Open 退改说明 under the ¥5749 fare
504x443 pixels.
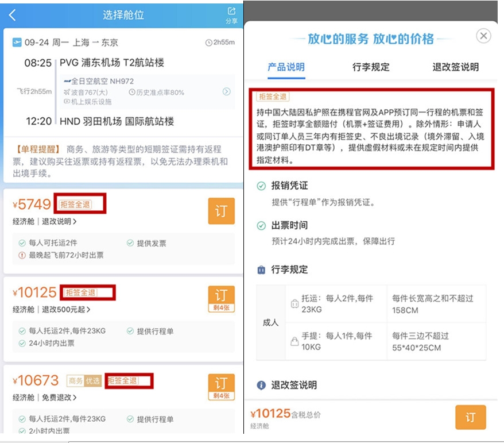[59, 221]
